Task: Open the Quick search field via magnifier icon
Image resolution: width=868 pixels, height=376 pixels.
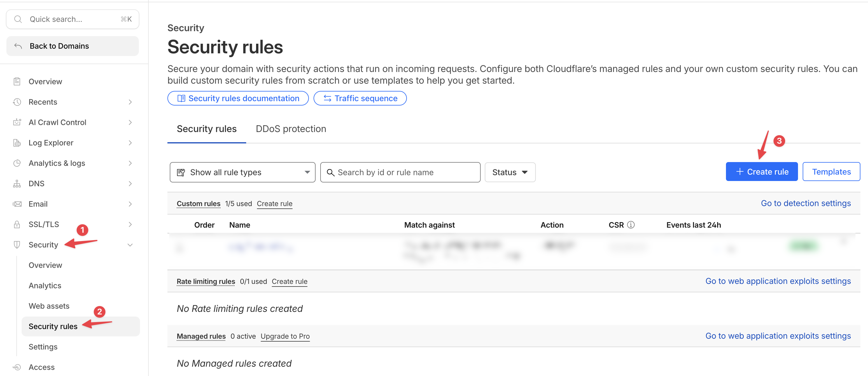Action: (x=19, y=19)
